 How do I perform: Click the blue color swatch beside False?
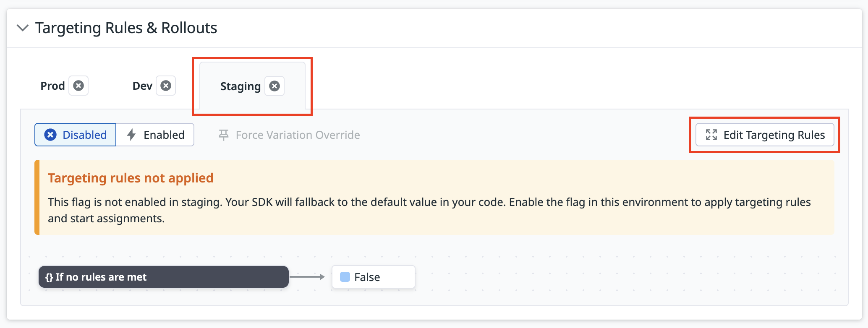tap(345, 277)
